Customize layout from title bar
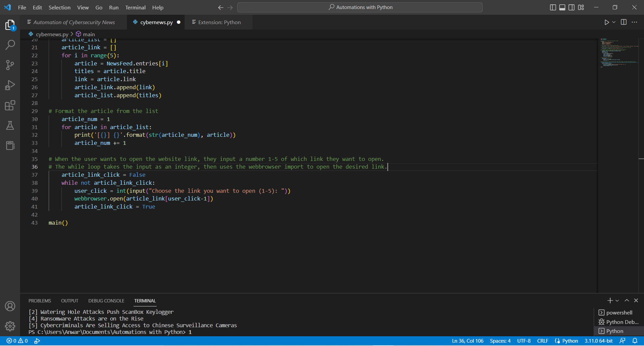The height and width of the screenshot is (346, 644). 581,7
